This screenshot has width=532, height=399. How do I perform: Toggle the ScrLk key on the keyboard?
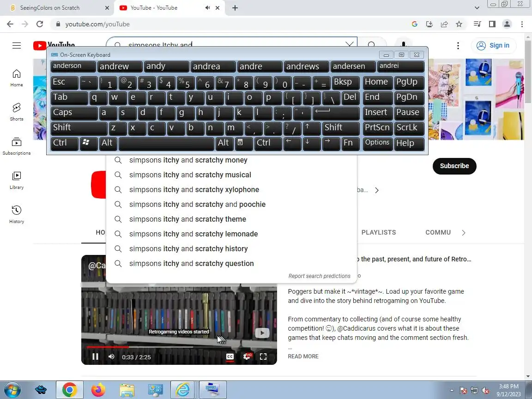point(410,128)
